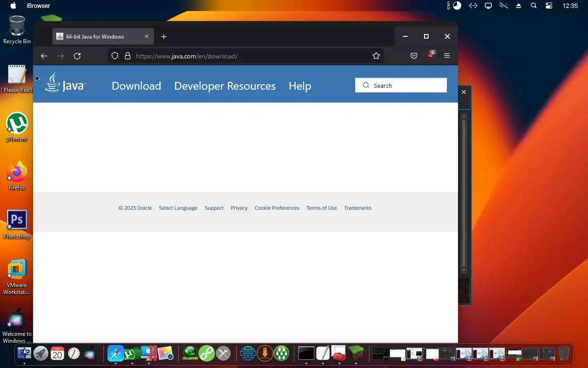Launch µTorrent from the desktop
The height and width of the screenshot is (368, 588).
[x=17, y=127]
